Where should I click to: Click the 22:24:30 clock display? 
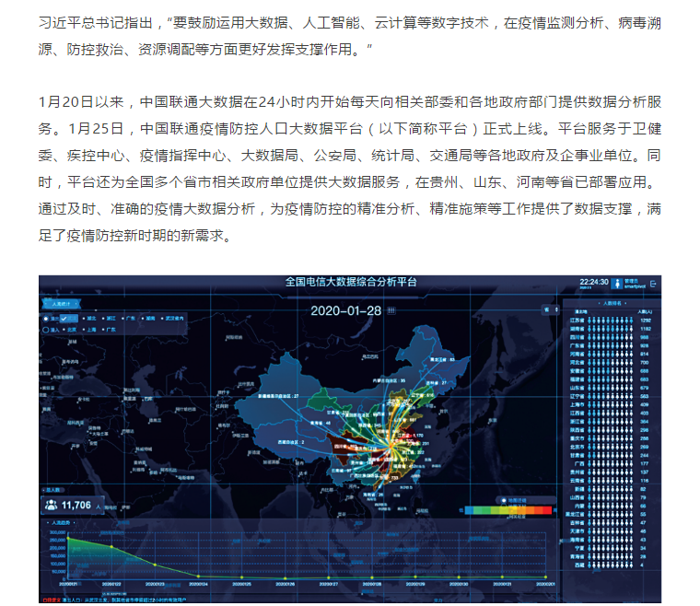coord(594,282)
